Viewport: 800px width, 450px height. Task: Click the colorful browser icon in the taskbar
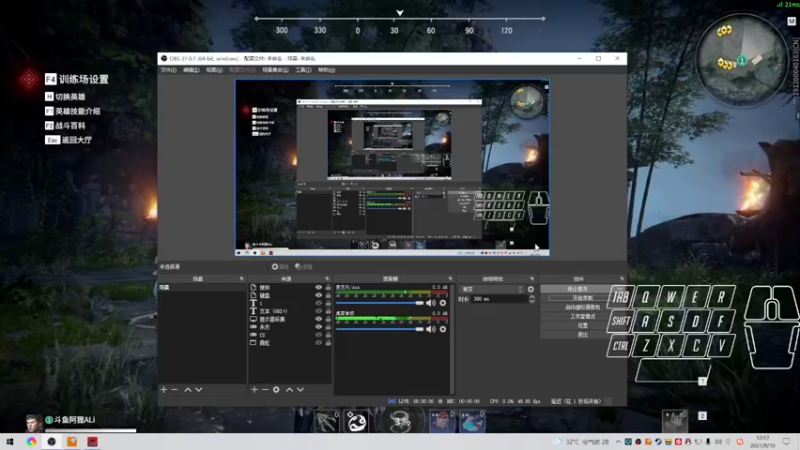[31, 441]
